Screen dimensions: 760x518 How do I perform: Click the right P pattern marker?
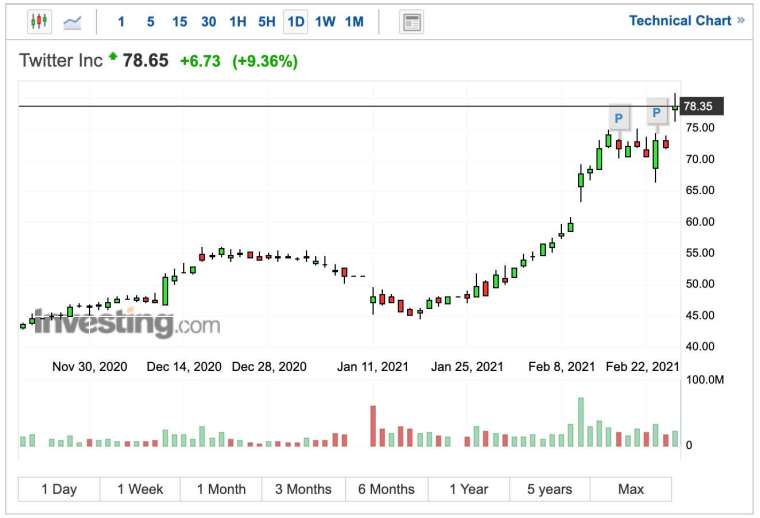coord(657,113)
